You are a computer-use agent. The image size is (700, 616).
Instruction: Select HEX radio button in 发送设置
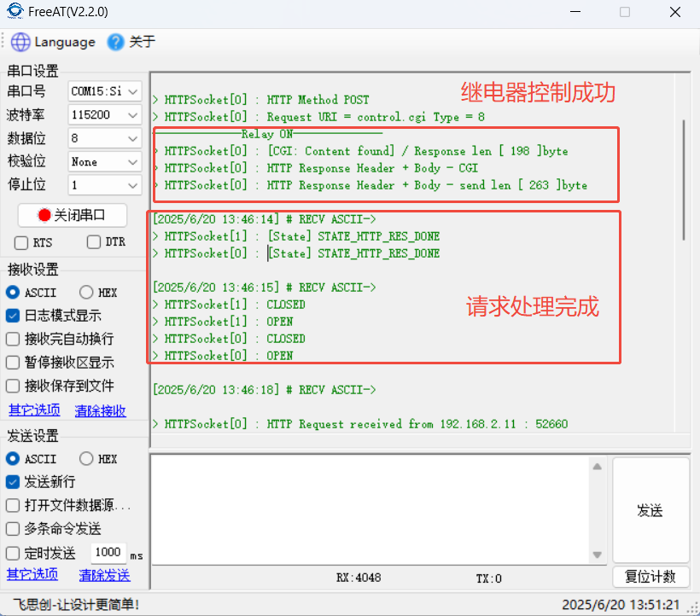pos(86,459)
